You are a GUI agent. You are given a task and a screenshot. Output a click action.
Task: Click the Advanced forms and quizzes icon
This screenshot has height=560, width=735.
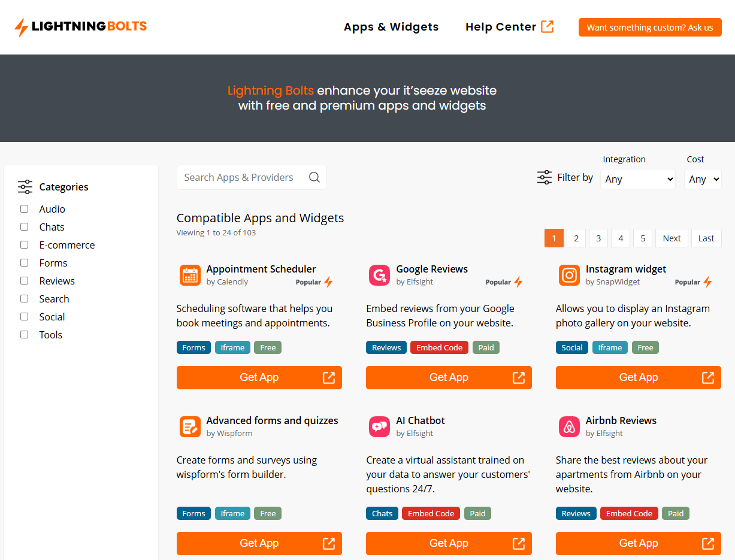click(x=190, y=426)
